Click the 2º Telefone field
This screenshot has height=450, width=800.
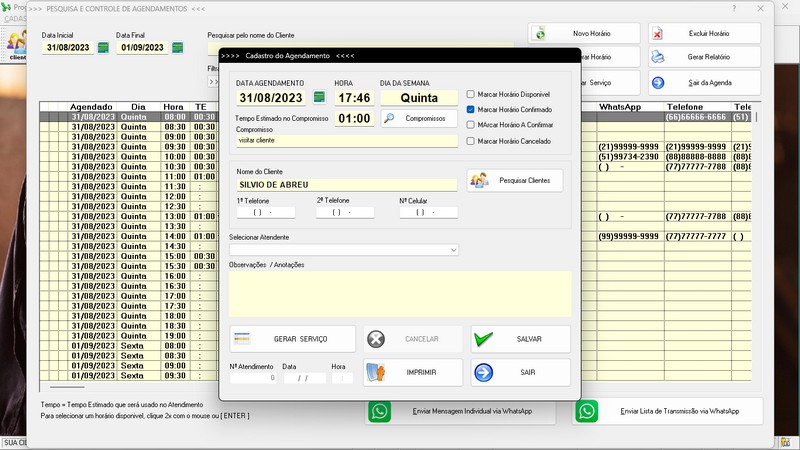click(345, 212)
